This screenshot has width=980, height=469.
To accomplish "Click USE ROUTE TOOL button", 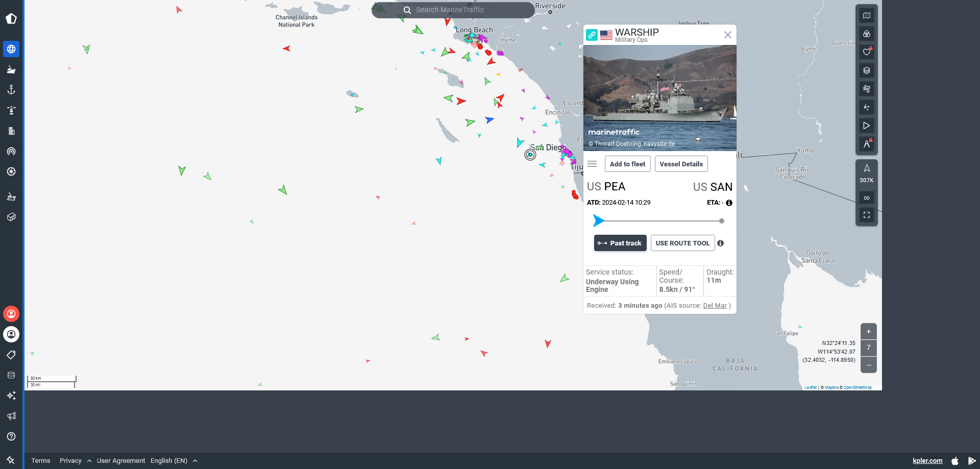I will tap(683, 243).
